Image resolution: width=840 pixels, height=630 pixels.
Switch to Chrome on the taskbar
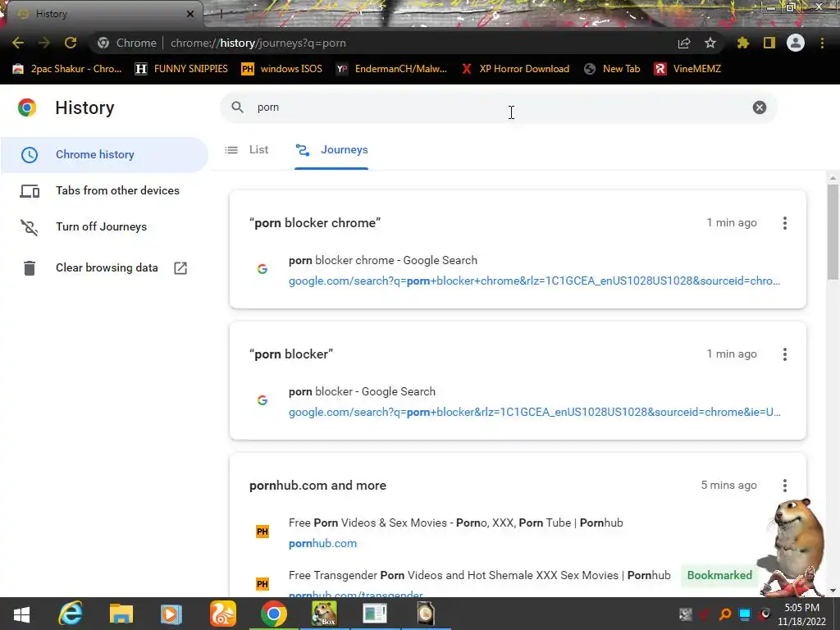274,614
